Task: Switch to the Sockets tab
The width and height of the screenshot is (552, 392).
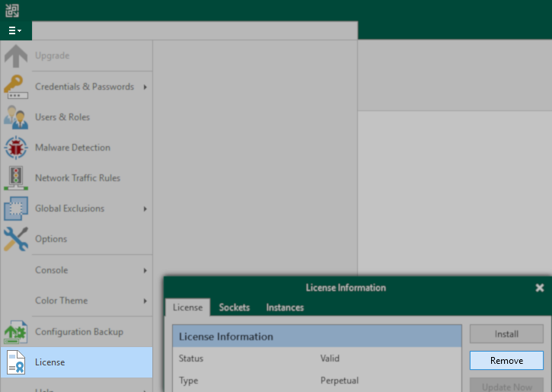Action: coord(235,308)
